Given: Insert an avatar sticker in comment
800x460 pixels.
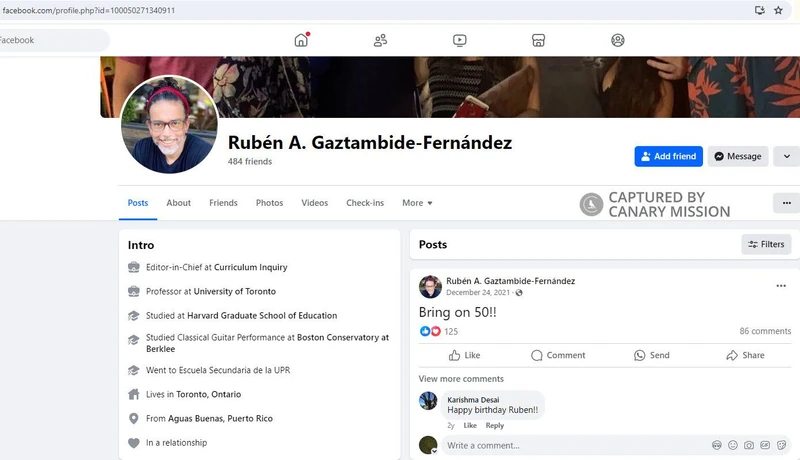Looking at the screenshot, I should pyautogui.click(x=717, y=445).
